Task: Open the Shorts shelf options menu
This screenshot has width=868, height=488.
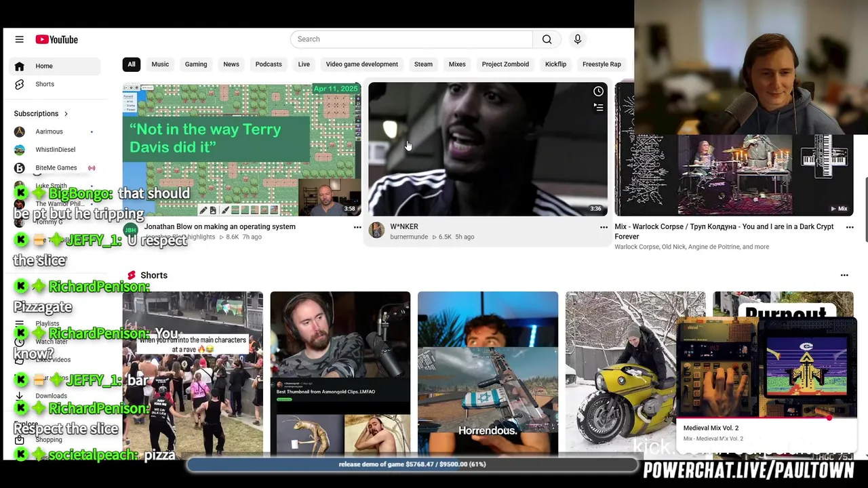Action: click(x=844, y=275)
